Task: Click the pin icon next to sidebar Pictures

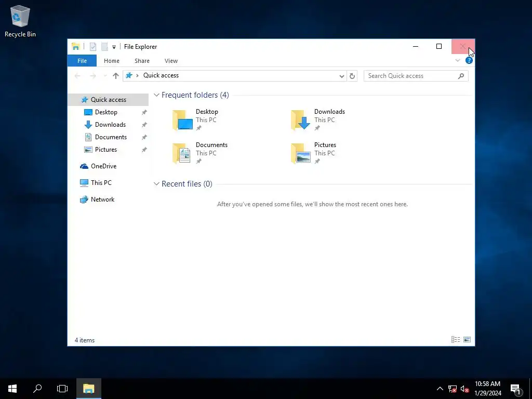Action: pos(144,150)
